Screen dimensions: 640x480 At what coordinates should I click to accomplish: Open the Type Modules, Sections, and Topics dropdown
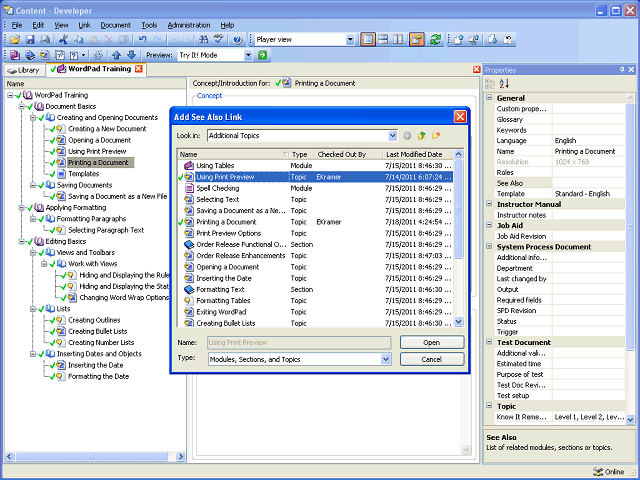[x=385, y=359]
